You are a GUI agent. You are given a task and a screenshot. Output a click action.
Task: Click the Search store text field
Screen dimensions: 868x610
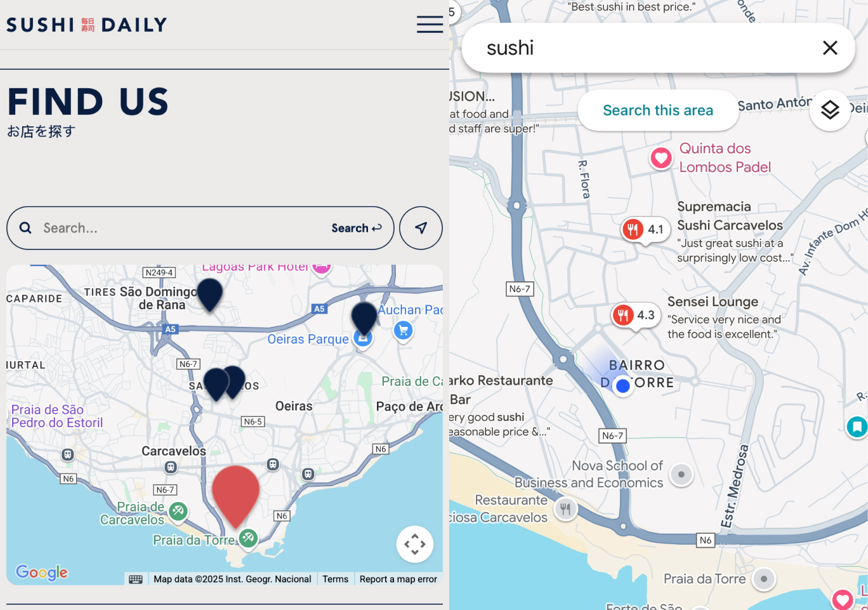[x=181, y=228]
